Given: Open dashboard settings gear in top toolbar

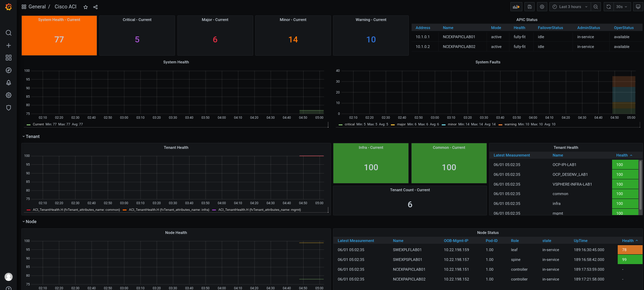Looking at the screenshot, I should [x=542, y=7].
